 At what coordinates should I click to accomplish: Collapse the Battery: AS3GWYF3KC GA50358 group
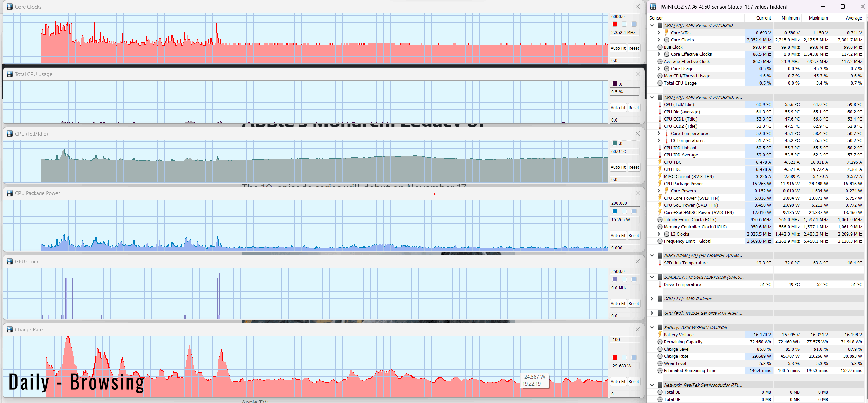point(652,328)
